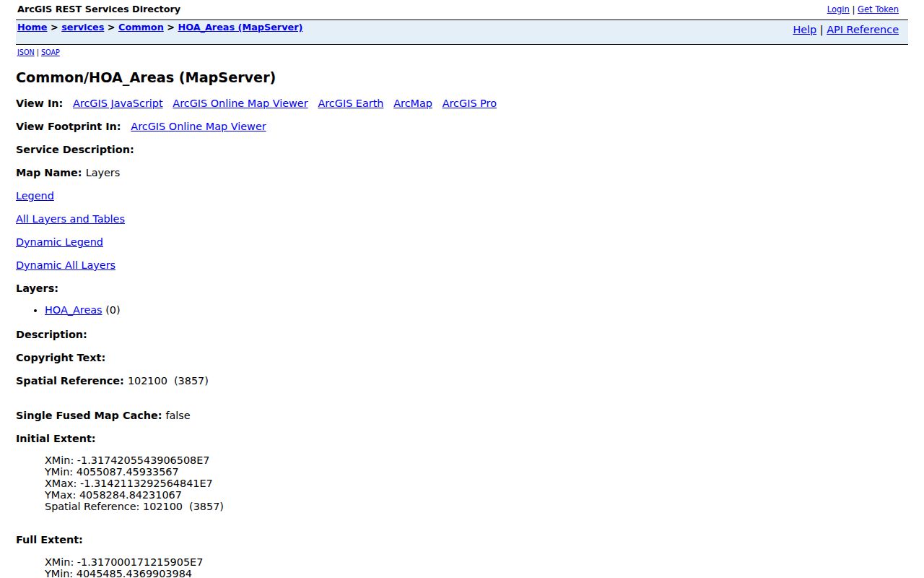View footprint in ArcGIS Online Map Viewer
This screenshot has width=924, height=578.
[199, 126]
